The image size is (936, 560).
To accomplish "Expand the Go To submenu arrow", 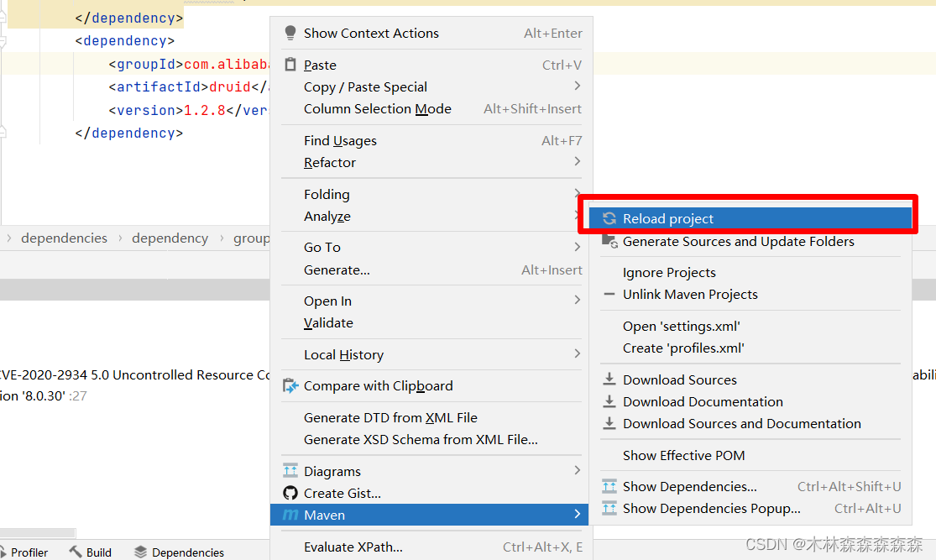I will coord(577,247).
